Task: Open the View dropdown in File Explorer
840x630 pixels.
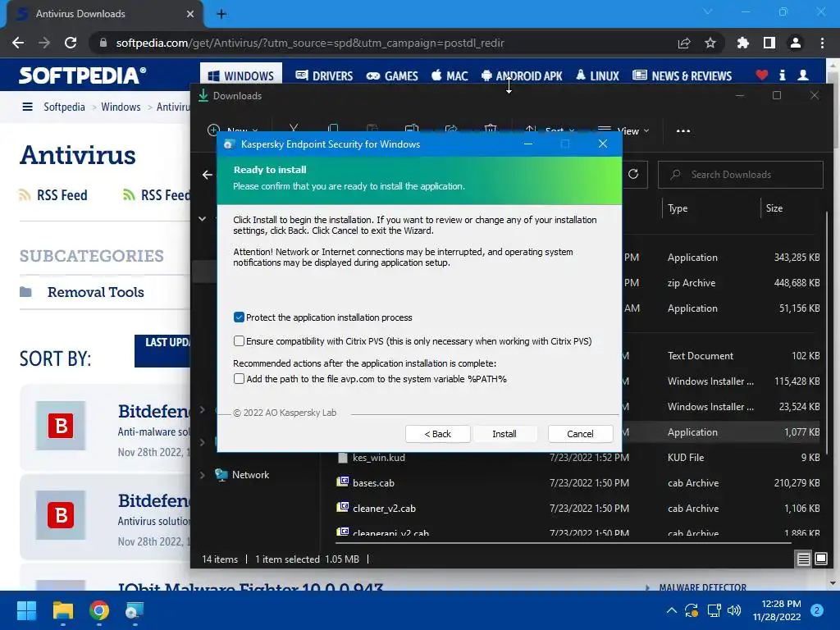Action: click(x=623, y=130)
